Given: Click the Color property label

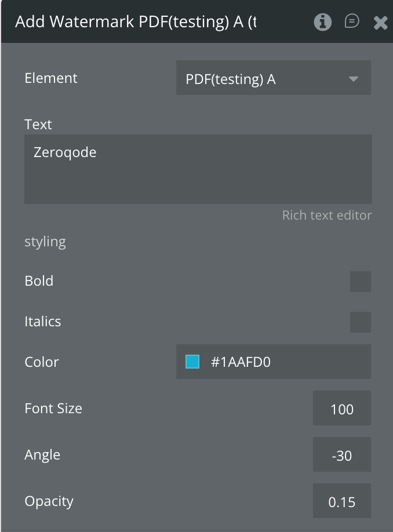Looking at the screenshot, I should tap(42, 362).
